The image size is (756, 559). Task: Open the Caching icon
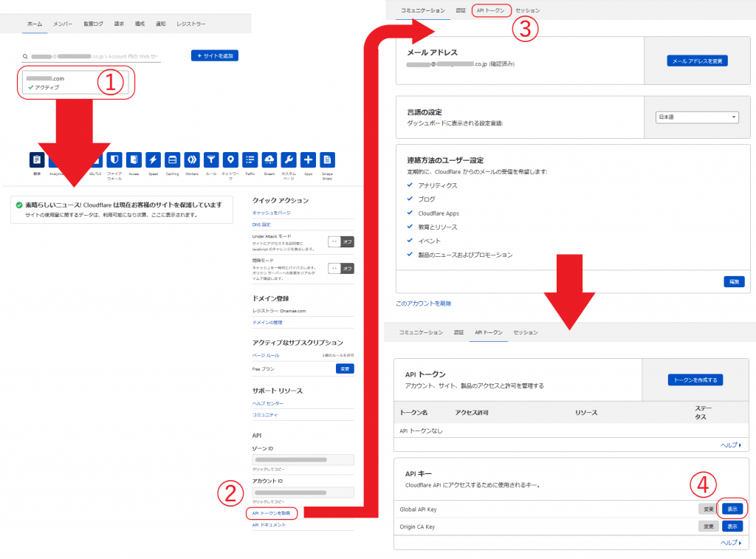tap(172, 160)
